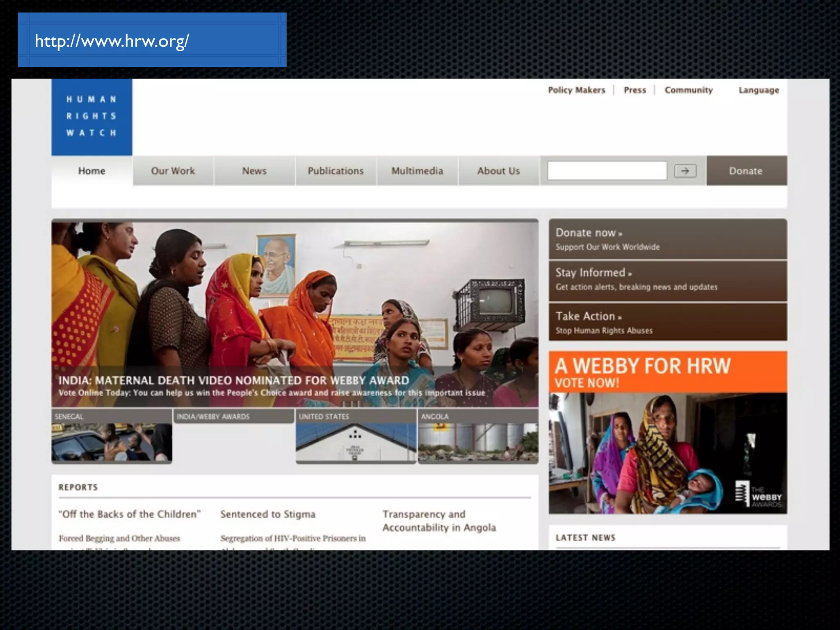Open the Home tab
The width and height of the screenshot is (840, 630).
pyautogui.click(x=92, y=171)
